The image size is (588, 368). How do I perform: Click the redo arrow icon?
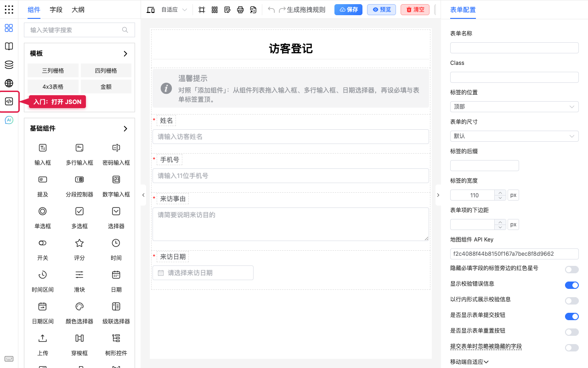(282, 10)
